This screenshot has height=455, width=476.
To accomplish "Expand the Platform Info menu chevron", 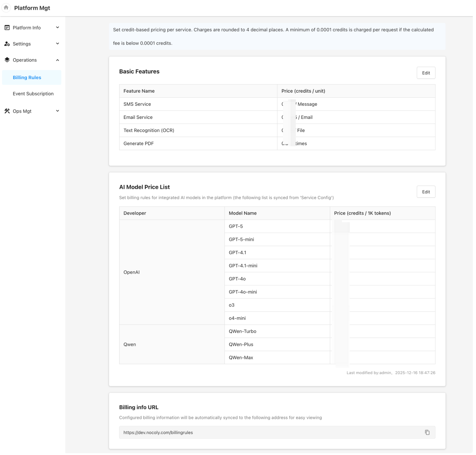I will point(57,28).
